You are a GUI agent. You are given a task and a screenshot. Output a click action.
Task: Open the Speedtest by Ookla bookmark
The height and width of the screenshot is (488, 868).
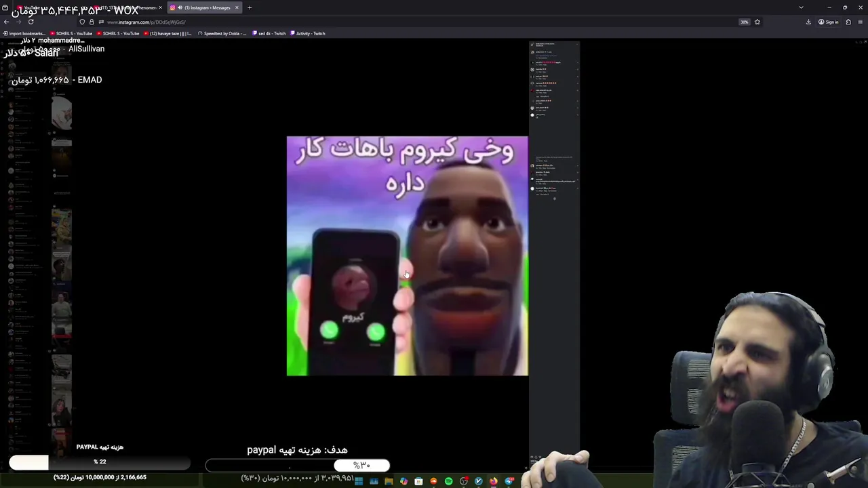[x=222, y=33]
